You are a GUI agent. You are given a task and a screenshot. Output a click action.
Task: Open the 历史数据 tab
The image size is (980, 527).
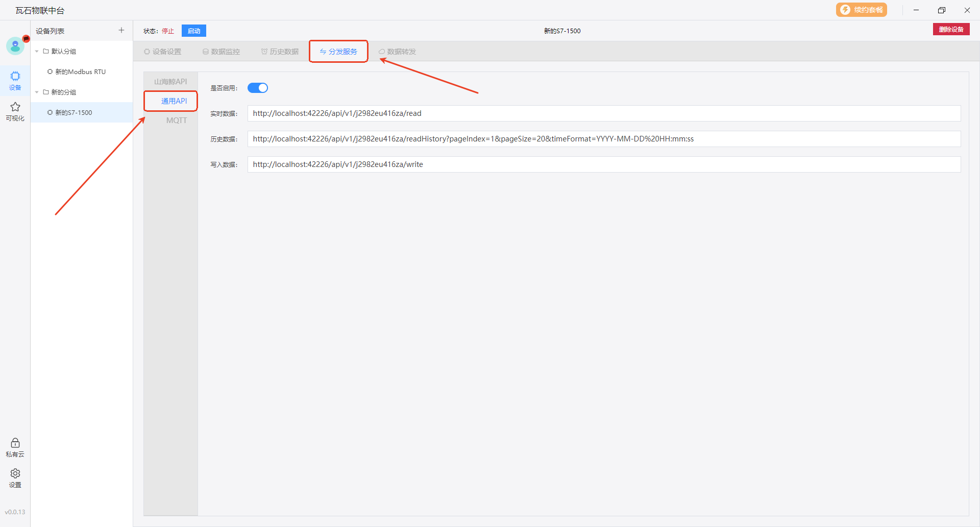(280, 52)
